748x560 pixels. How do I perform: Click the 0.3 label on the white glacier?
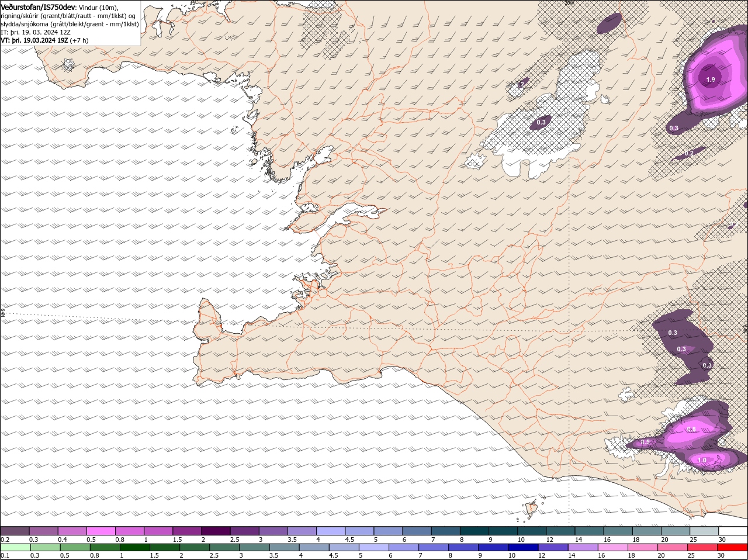(541, 122)
